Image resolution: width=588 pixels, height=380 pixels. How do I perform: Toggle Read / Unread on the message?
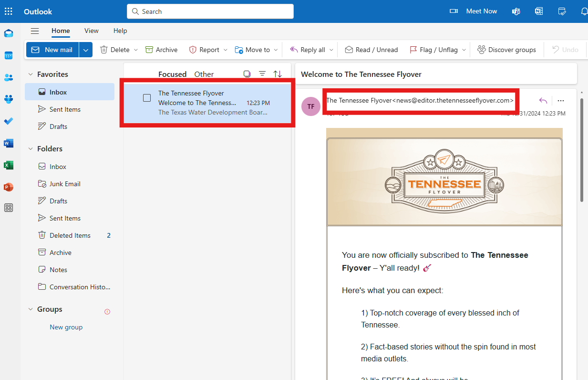coord(371,50)
